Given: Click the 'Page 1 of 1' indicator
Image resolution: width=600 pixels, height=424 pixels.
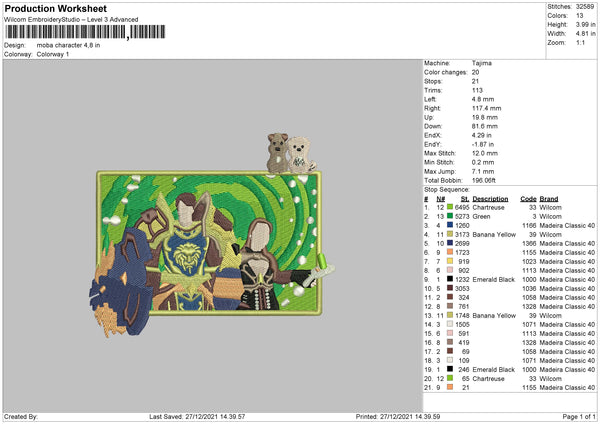Looking at the screenshot, I should tap(579, 417).
